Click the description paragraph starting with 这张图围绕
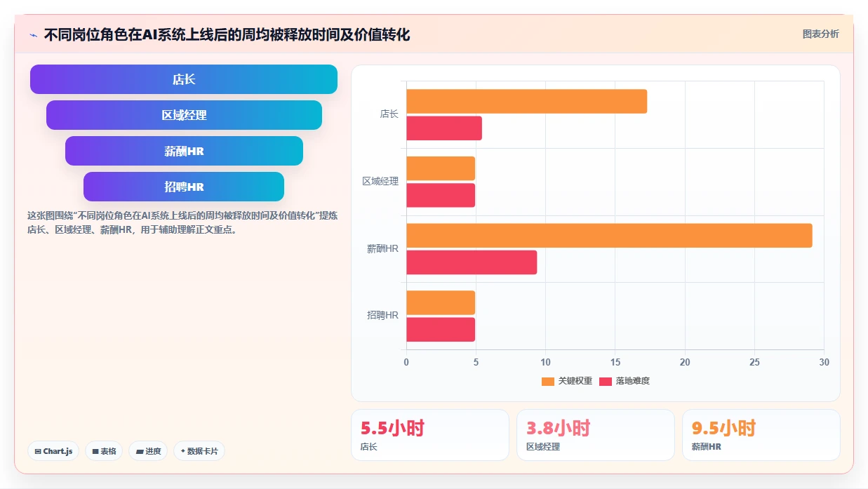The height and width of the screenshot is (489, 868). (x=182, y=222)
